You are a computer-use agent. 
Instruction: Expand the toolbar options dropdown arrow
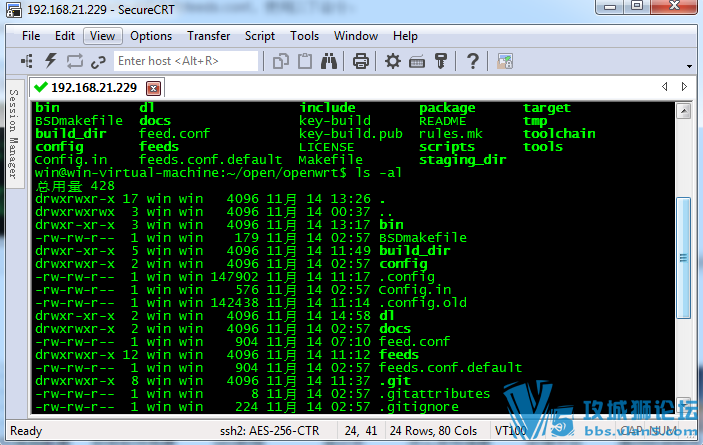click(x=689, y=66)
